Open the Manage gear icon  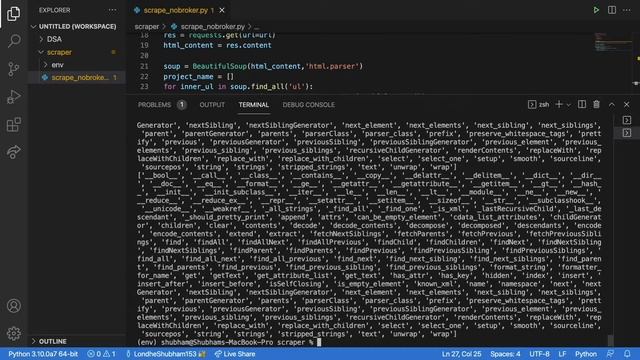[13, 333]
